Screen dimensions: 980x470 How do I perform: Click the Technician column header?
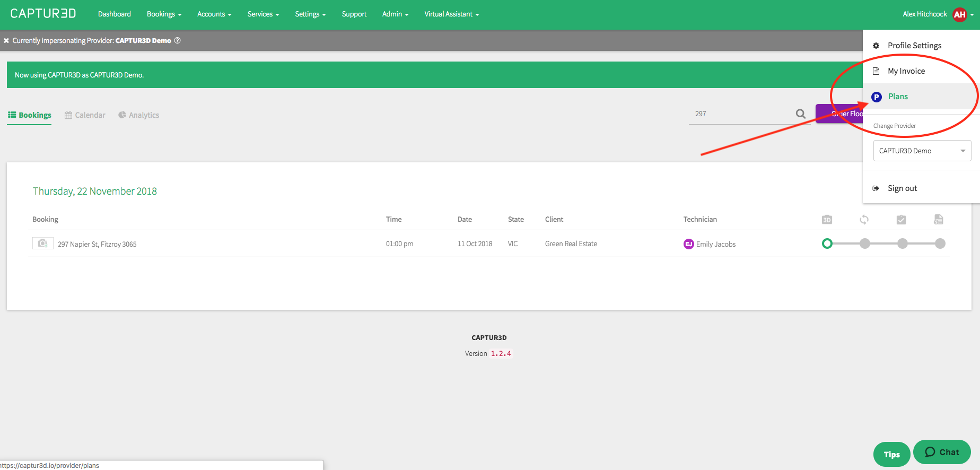tap(700, 220)
